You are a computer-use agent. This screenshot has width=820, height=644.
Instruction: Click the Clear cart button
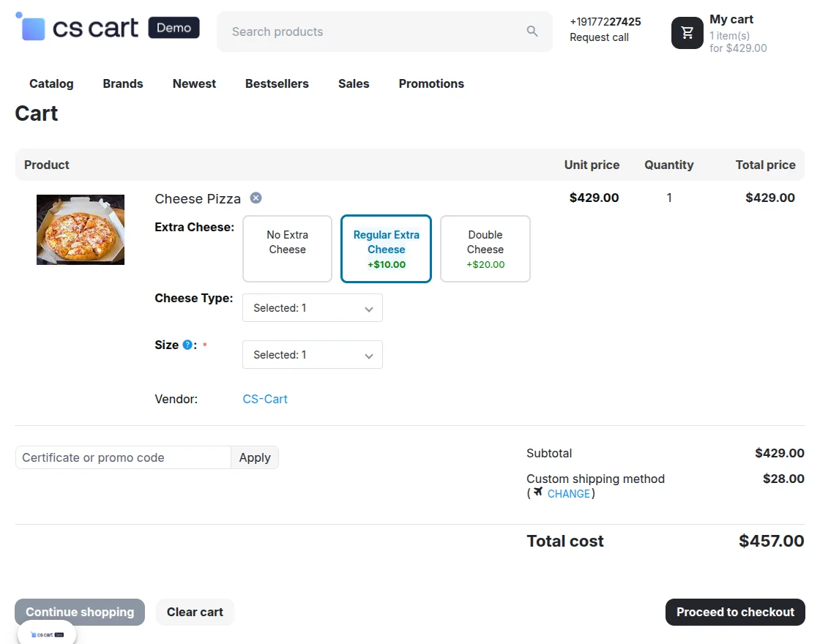[x=195, y=612]
